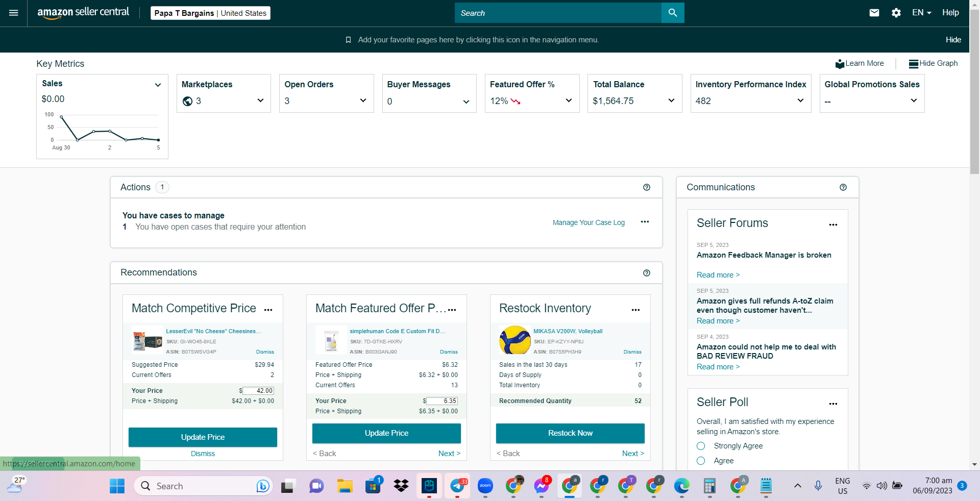980x501 pixels.
Task: Open Messenger from the taskbar
Action: click(x=542, y=486)
